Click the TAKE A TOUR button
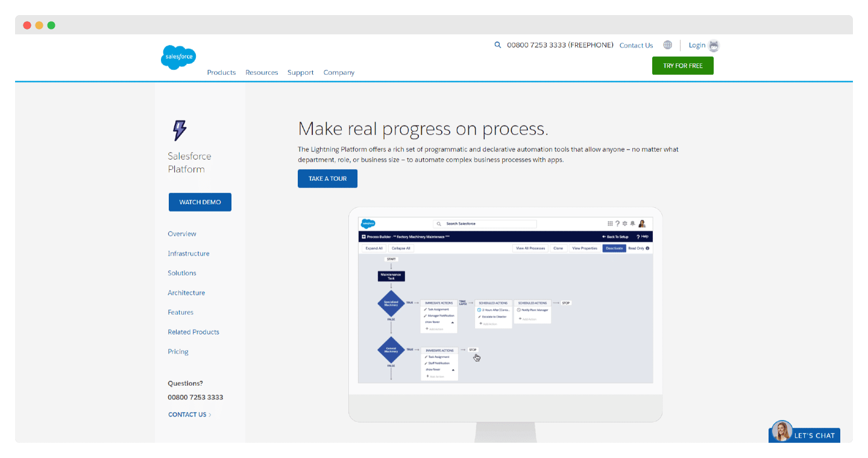The image size is (868, 458). [327, 178]
